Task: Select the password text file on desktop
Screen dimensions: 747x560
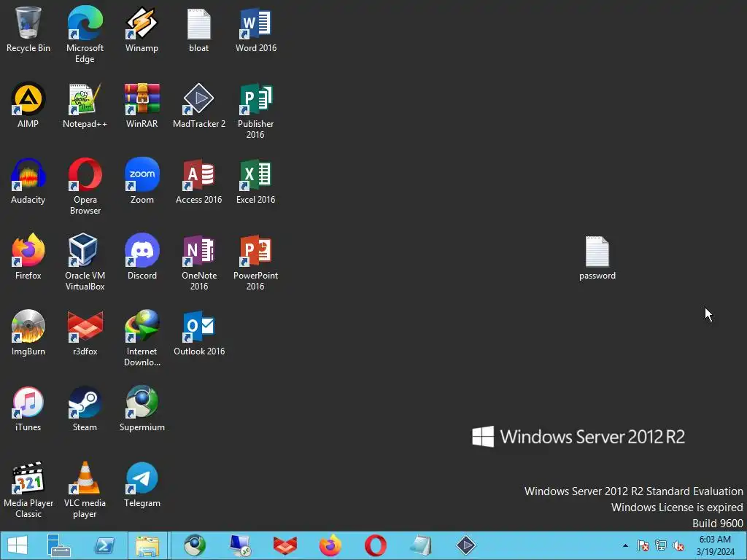Action: click(597, 257)
